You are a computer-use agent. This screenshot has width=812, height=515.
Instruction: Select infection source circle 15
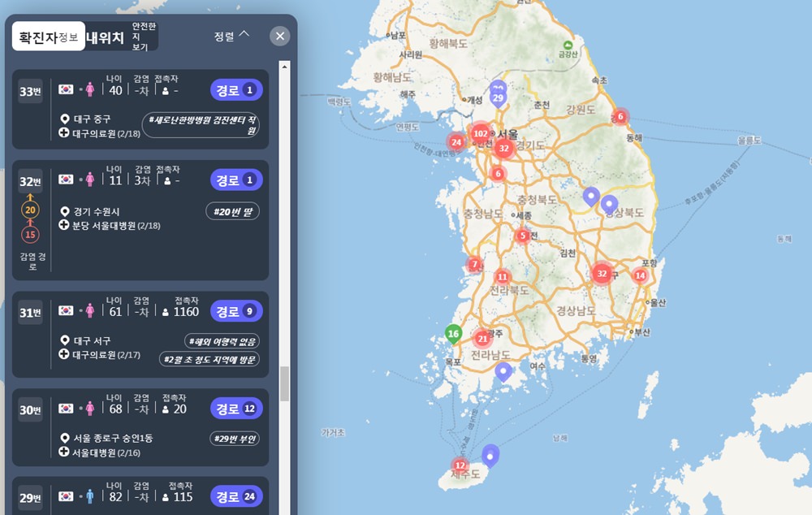point(30,235)
